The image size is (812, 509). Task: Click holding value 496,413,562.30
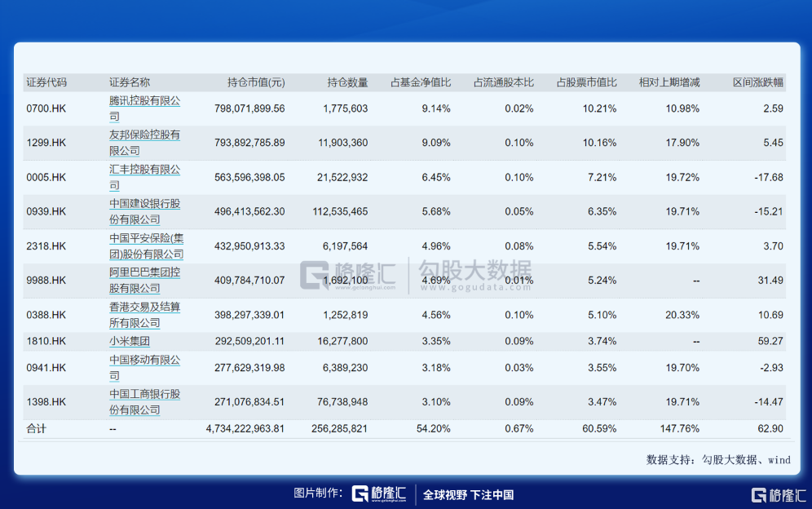click(x=249, y=211)
